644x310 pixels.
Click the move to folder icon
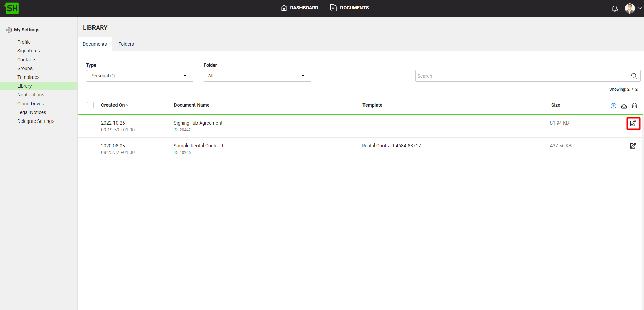624,106
